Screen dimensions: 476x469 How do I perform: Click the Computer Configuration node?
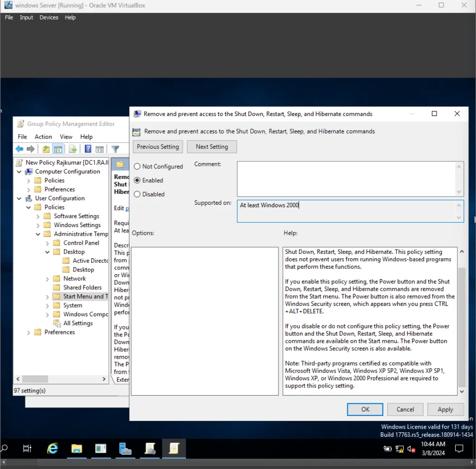pyautogui.click(x=67, y=171)
